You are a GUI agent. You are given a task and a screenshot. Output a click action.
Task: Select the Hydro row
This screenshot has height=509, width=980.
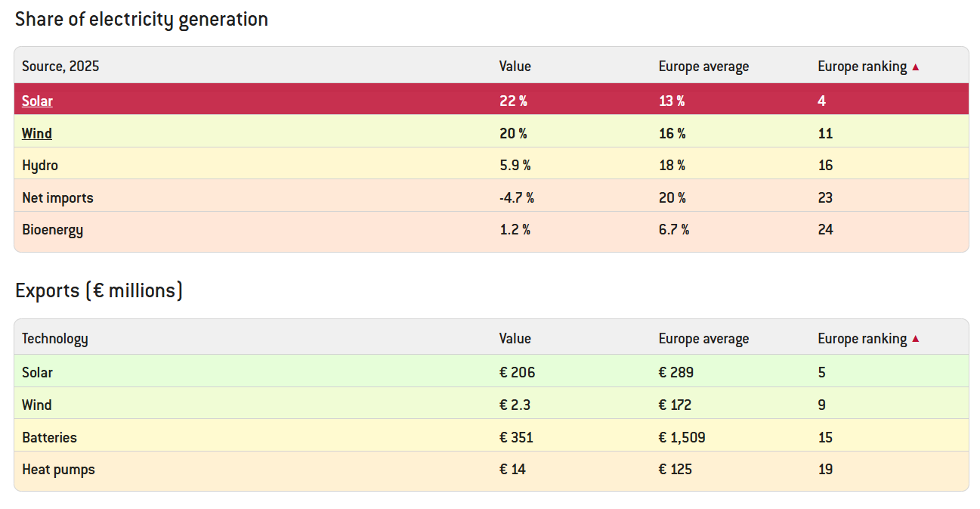40,166
